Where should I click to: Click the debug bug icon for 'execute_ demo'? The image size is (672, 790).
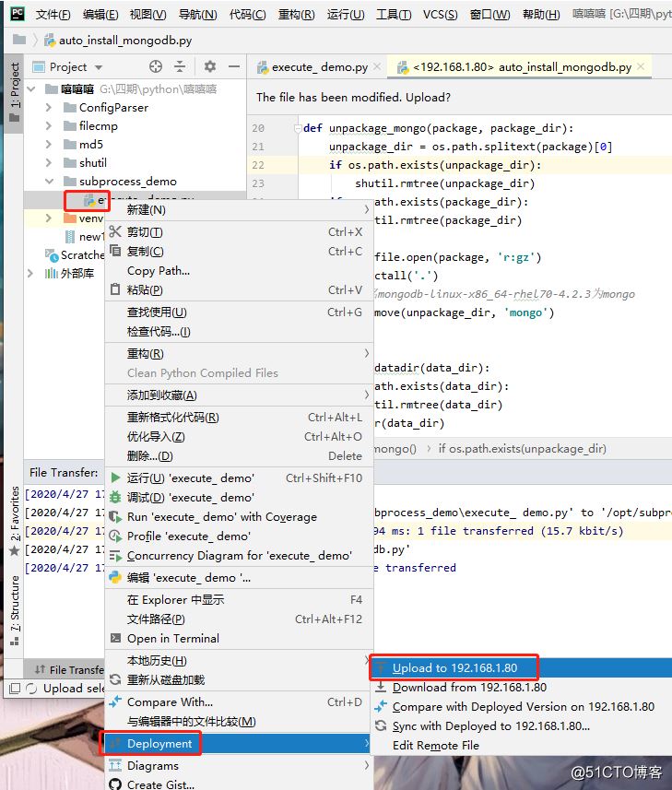(x=115, y=497)
